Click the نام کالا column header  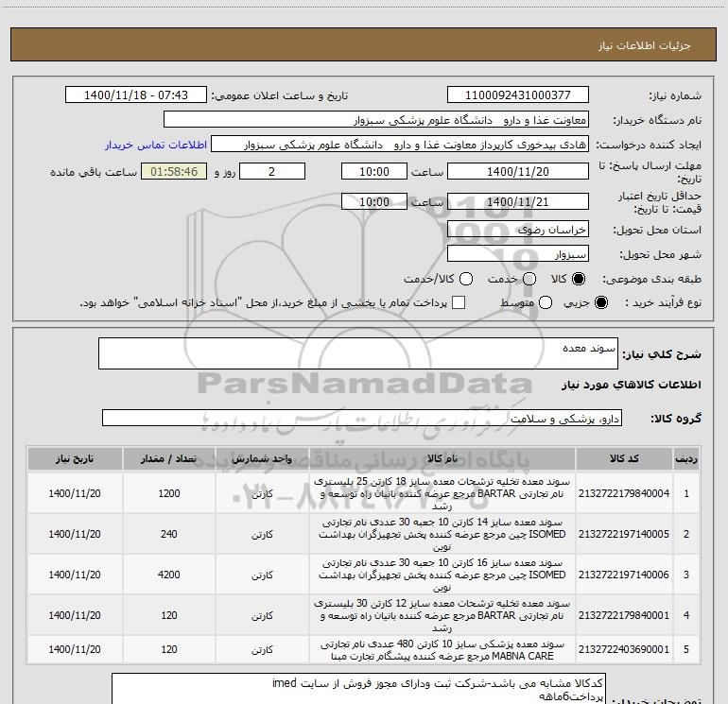(x=442, y=459)
